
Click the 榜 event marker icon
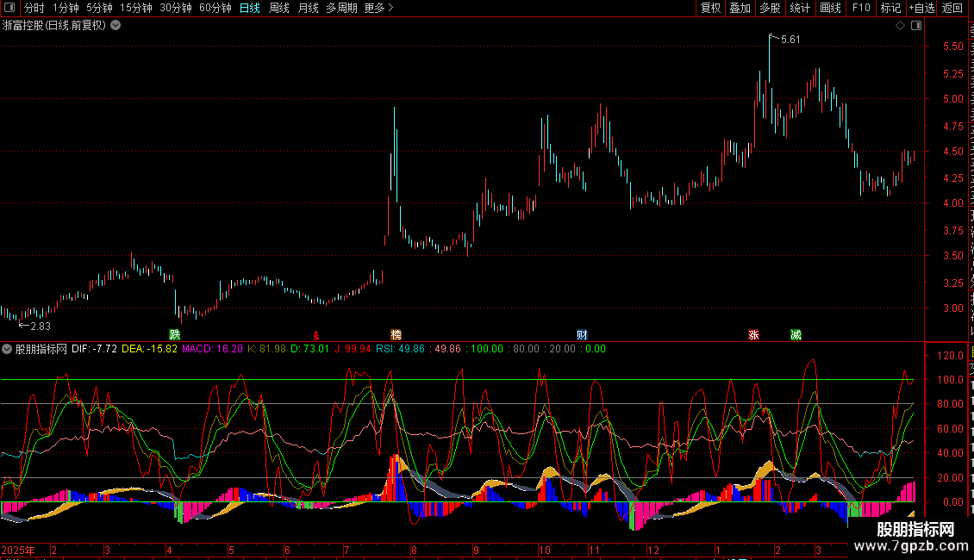[396, 334]
